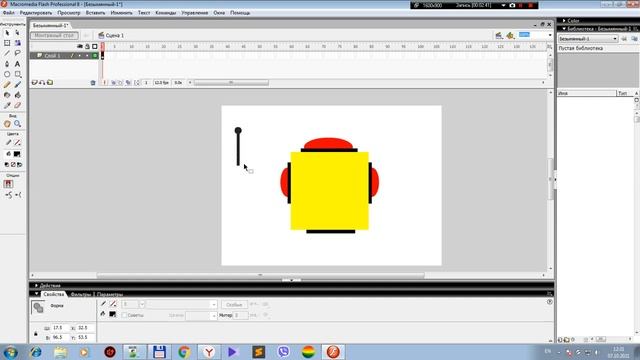This screenshot has width=640, height=360.
Task: Click the Custom stroke style button
Action: [x=234, y=304]
